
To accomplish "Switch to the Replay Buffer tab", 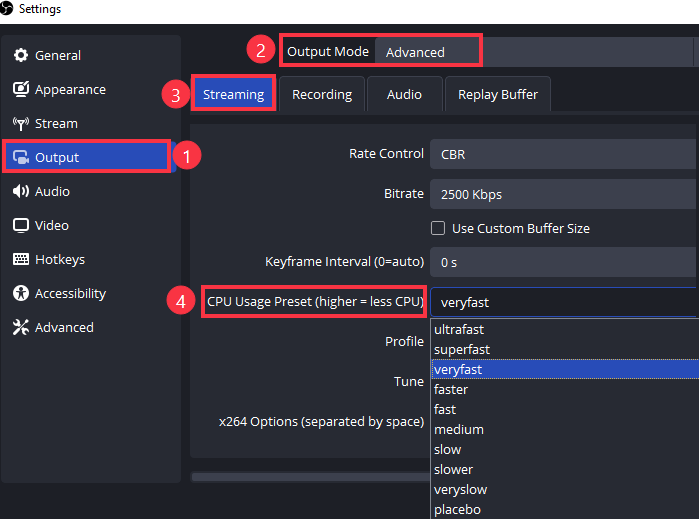I will pyautogui.click(x=498, y=94).
